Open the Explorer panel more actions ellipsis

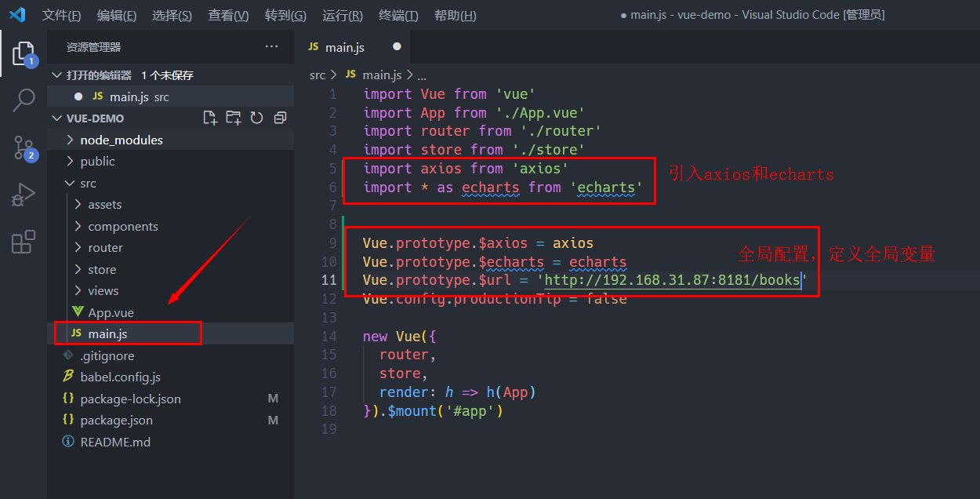(271, 47)
